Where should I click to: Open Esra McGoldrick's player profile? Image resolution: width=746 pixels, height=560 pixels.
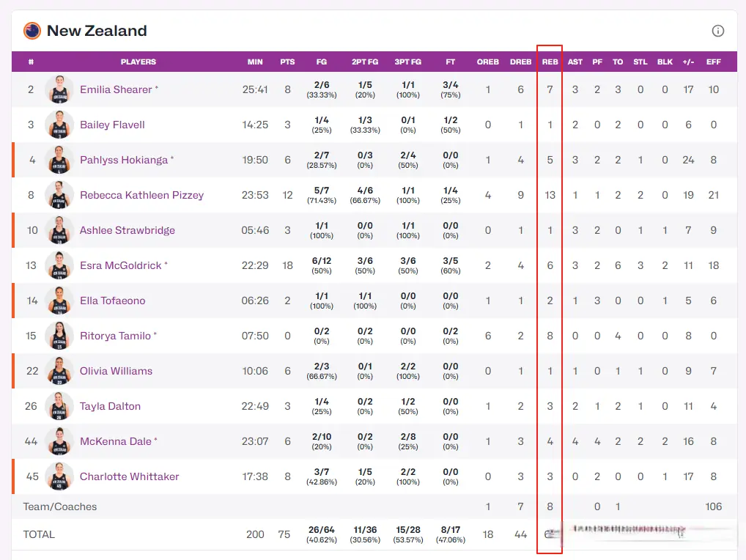[120, 265]
